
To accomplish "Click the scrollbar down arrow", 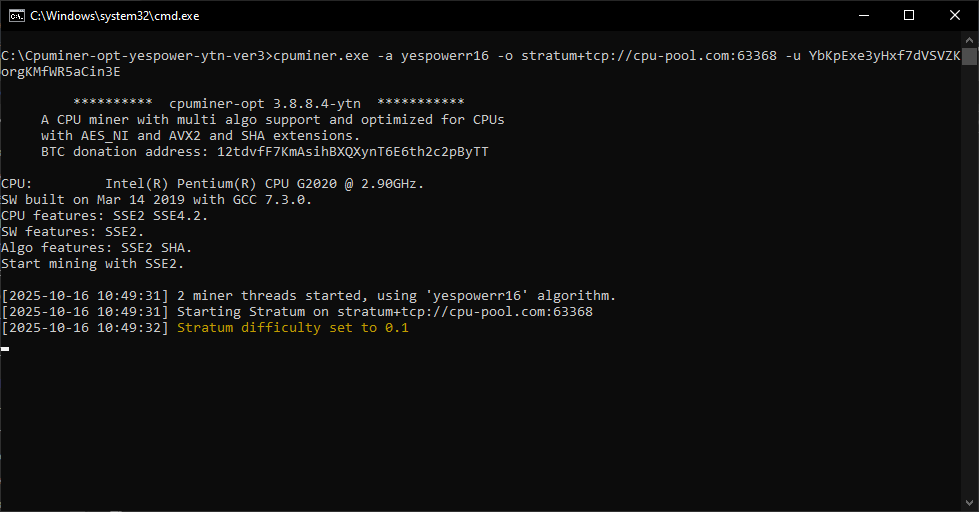I will click(970, 502).
